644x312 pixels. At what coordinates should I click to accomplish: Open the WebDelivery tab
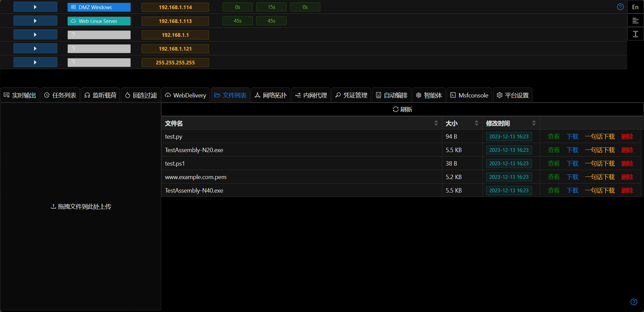(x=185, y=95)
